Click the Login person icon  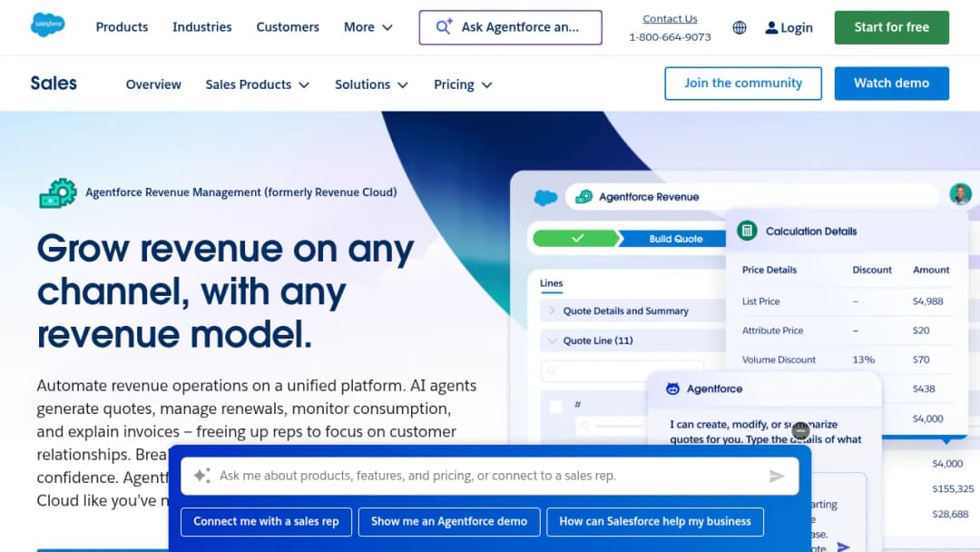771,27
